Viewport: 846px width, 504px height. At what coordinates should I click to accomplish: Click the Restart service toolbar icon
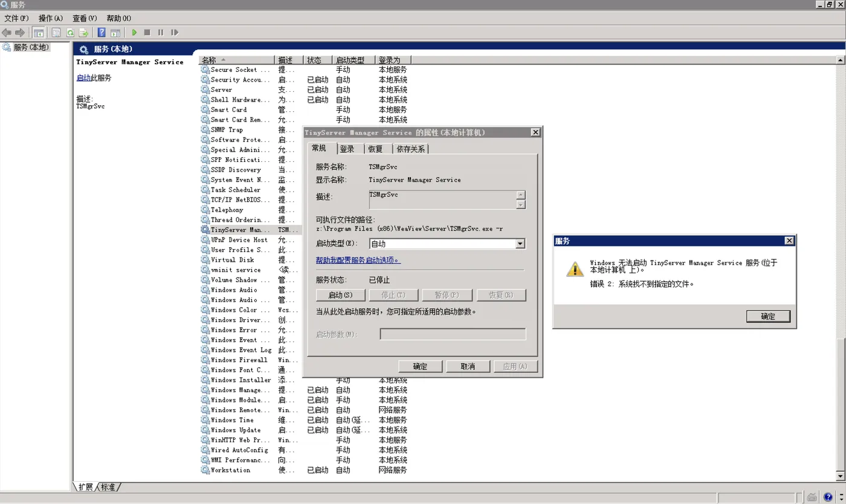click(x=175, y=33)
